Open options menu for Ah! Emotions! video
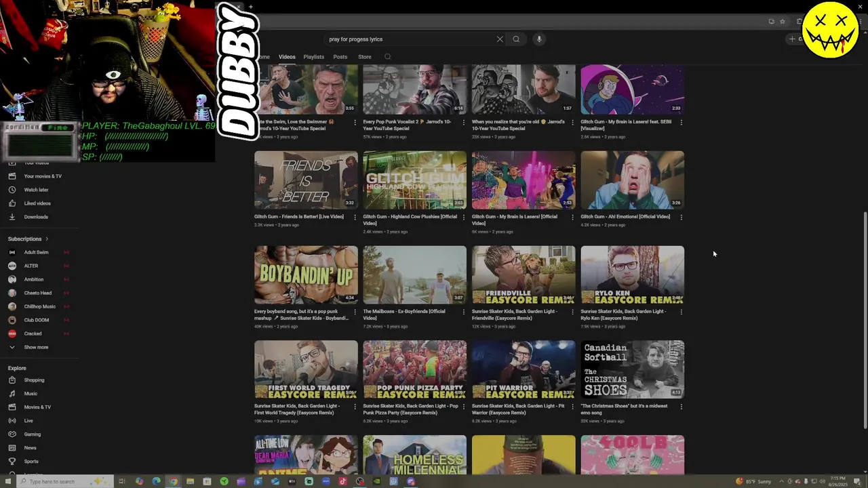This screenshot has width=868, height=488. coord(681,217)
